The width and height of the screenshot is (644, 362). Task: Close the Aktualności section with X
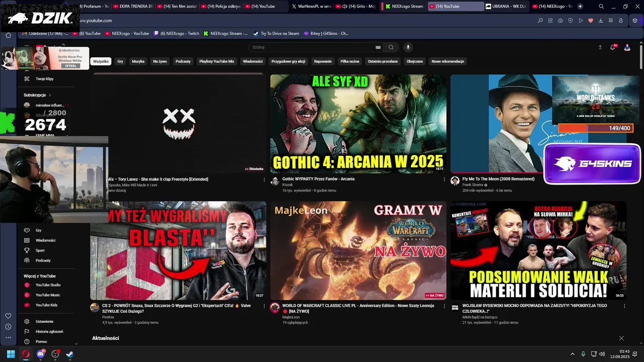[x=621, y=338]
